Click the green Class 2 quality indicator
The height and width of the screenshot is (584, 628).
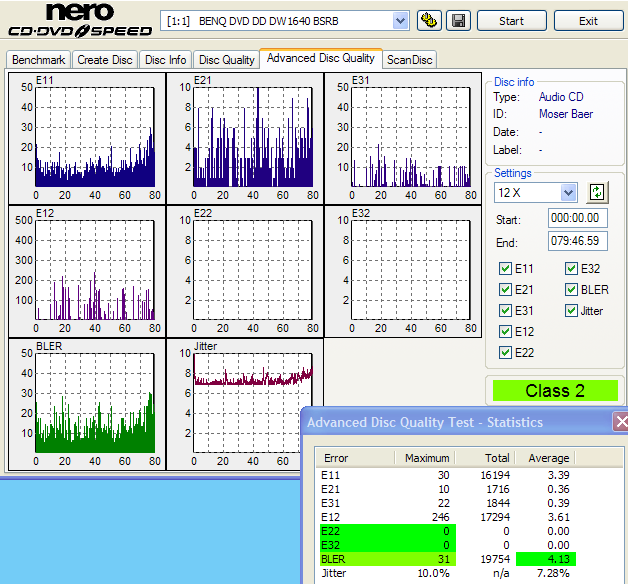click(555, 391)
